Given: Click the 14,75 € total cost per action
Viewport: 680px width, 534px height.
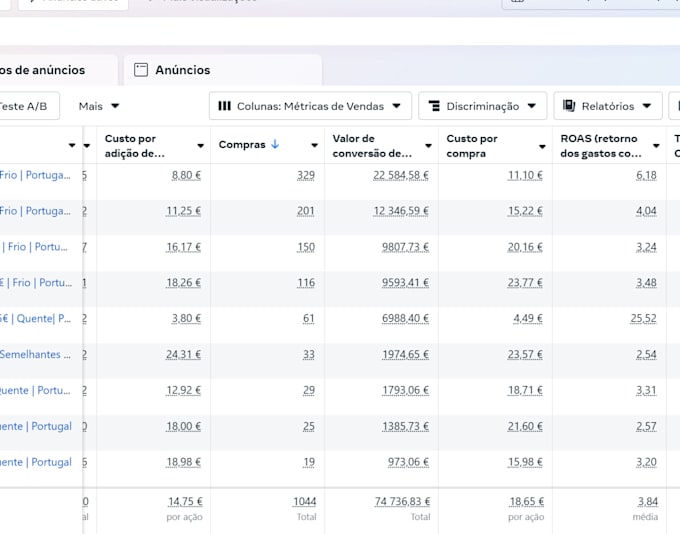Looking at the screenshot, I should pyautogui.click(x=185, y=502).
